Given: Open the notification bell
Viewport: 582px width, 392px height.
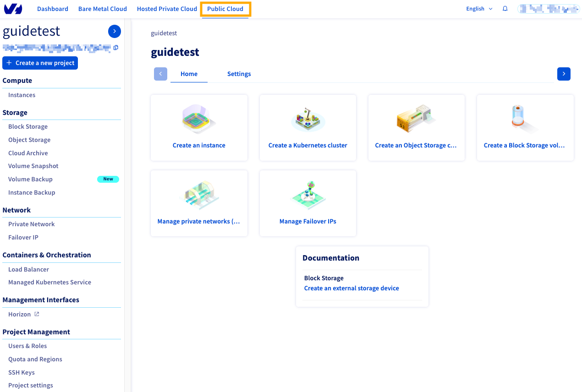Looking at the screenshot, I should coord(505,8).
